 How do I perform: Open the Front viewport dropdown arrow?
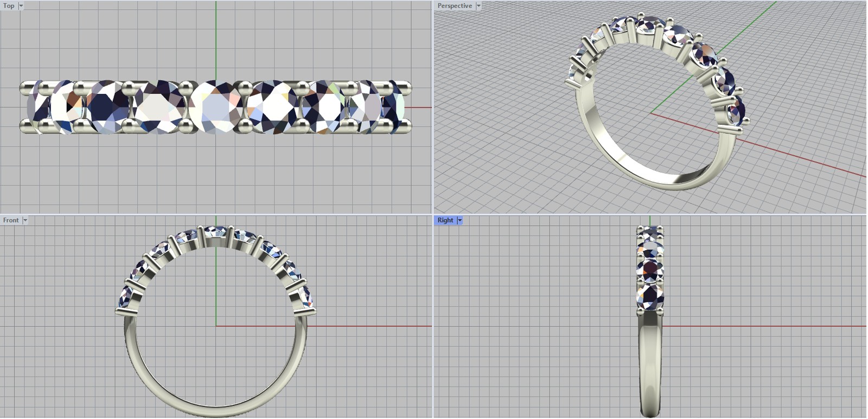25,220
